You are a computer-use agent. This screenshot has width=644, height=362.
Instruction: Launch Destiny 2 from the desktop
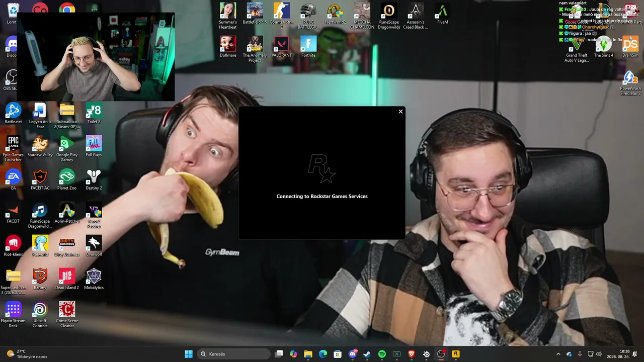94,179
